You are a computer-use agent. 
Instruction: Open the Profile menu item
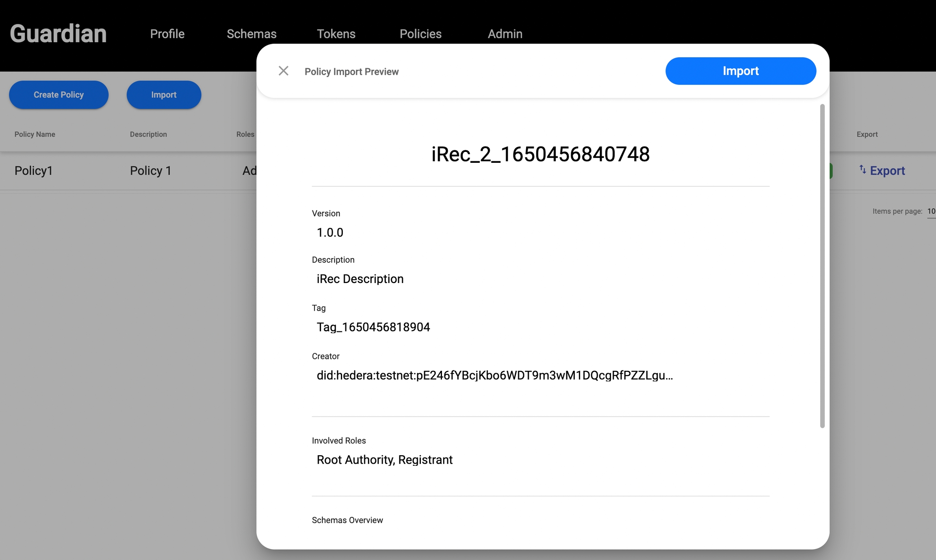point(167,34)
